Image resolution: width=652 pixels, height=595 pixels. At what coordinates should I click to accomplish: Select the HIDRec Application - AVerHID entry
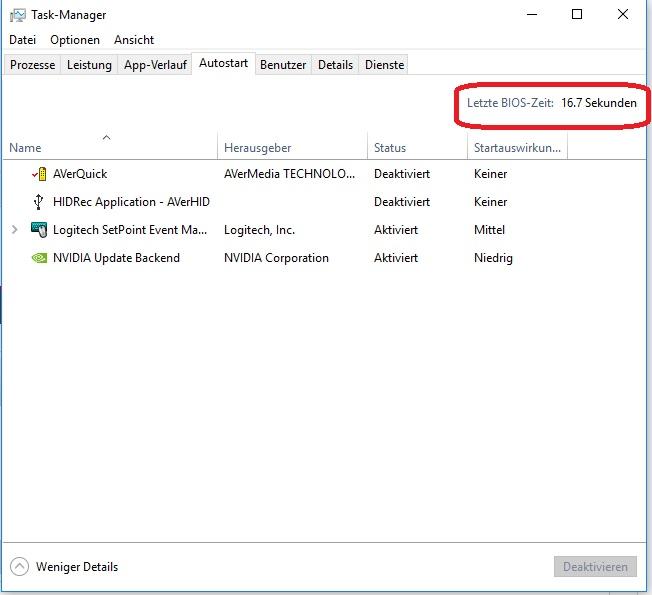[131, 202]
